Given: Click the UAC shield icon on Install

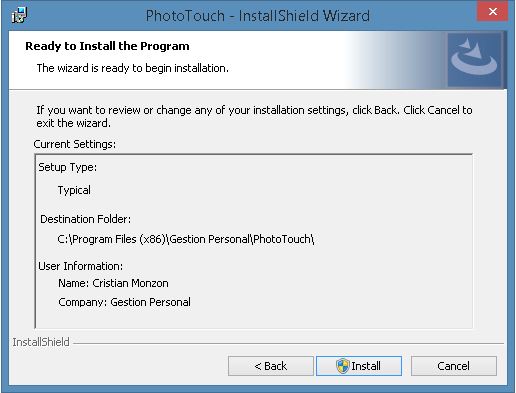Looking at the screenshot, I should point(342,366).
